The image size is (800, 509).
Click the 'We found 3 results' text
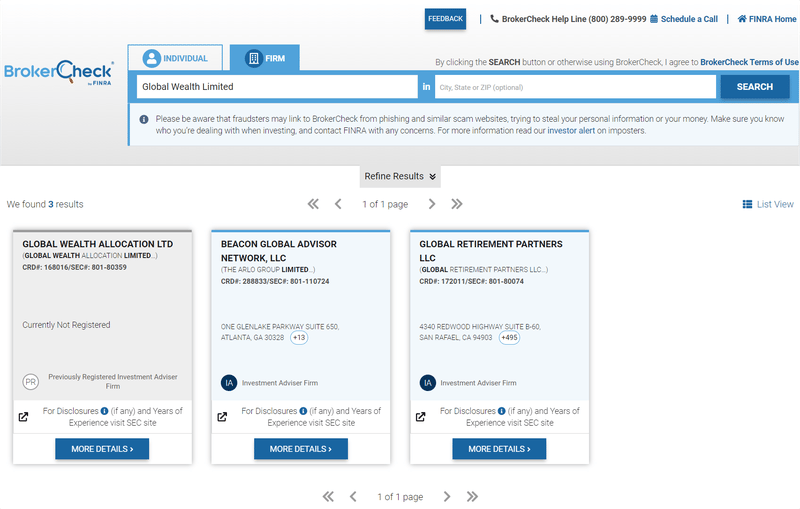pyautogui.click(x=45, y=204)
